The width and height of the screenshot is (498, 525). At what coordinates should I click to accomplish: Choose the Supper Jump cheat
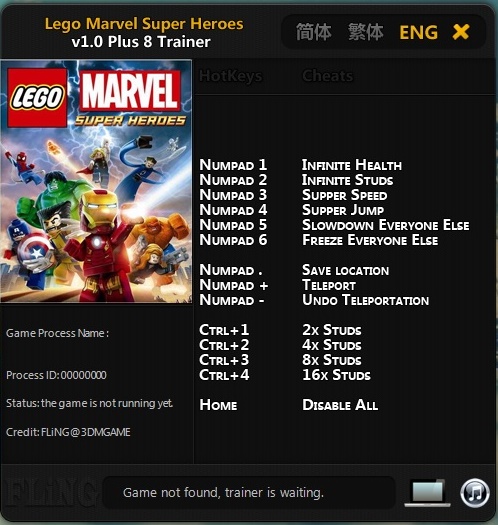pyautogui.click(x=343, y=210)
